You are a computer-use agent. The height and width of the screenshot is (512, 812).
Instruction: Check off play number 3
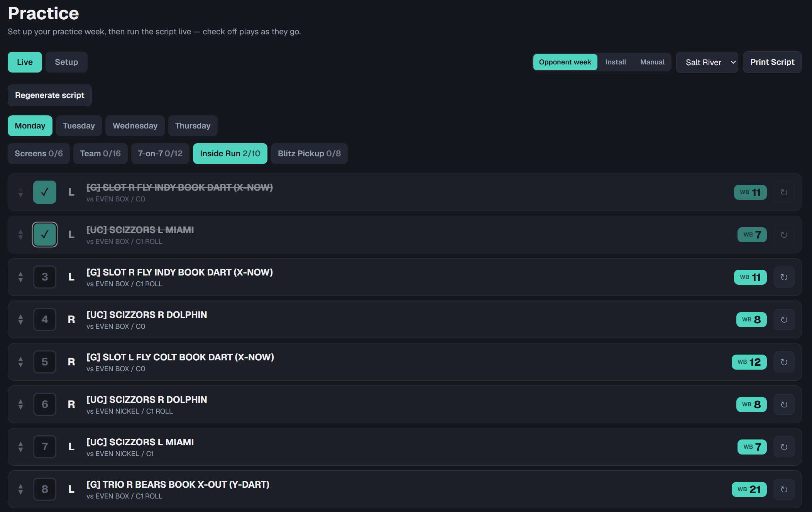point(45,277)
